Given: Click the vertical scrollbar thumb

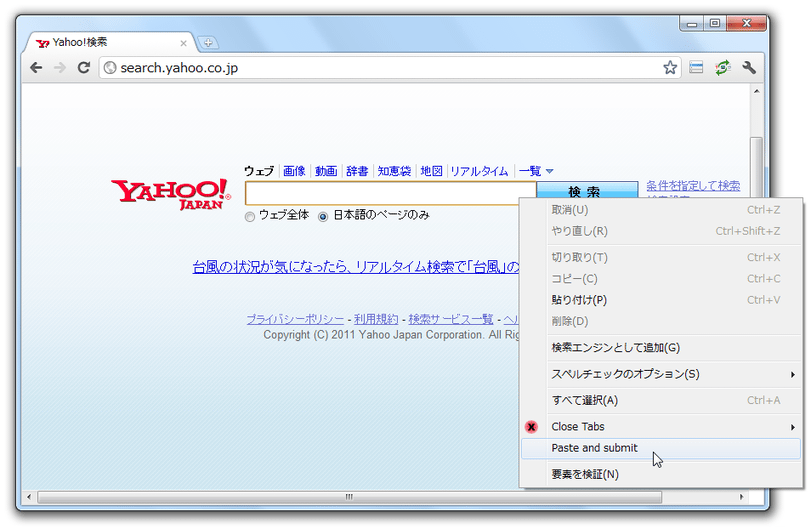Looking at the screenshot, I should click(757, 167).
